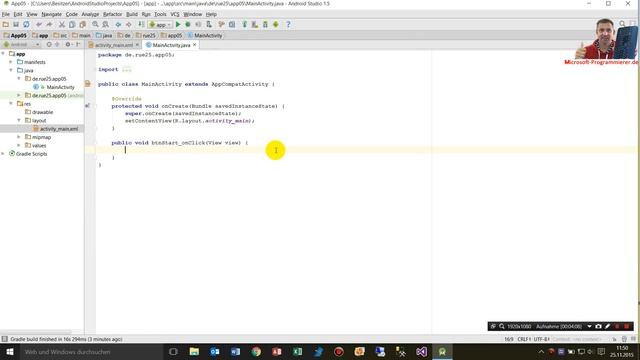Image resolution: width=640 pixels, height=360 pixels.
Task: Click the CRLF line separator in status bar
Action: 524,339
